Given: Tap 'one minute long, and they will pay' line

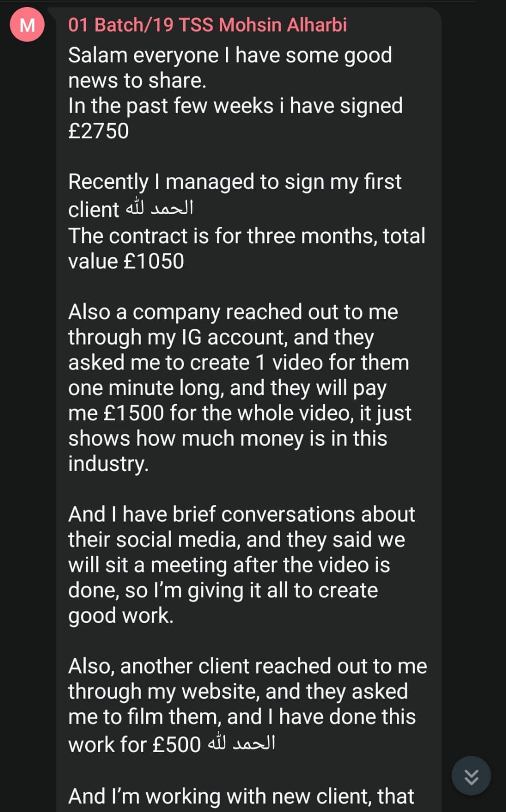Looking at the screenshot, I should (227, 388).
